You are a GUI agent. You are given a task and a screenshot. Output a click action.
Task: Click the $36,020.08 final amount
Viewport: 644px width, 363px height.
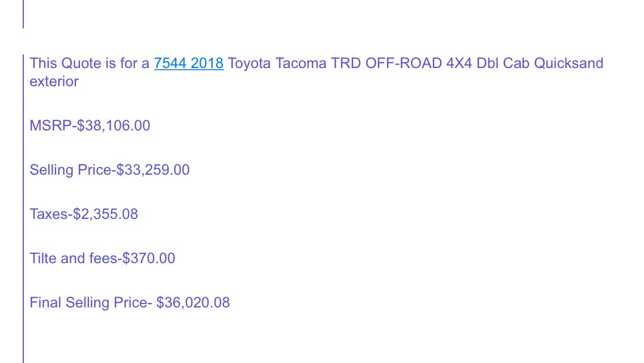[x=193, y=302]
